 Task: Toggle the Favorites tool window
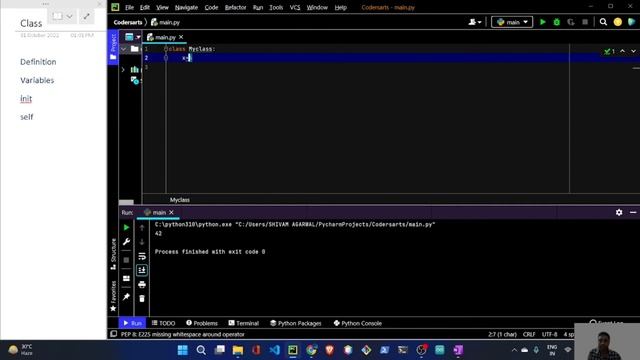tap(113, 296)
